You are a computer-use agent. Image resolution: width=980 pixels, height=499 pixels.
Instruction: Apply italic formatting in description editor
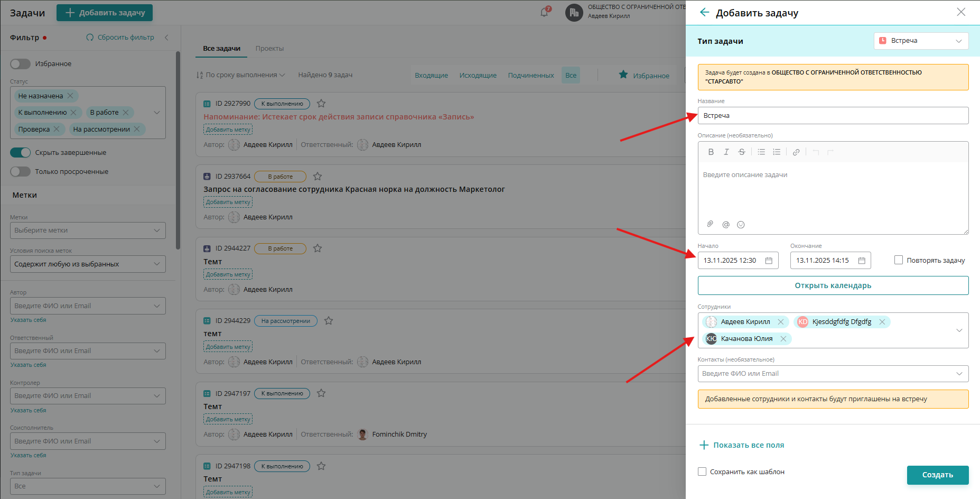click(726, 152)
